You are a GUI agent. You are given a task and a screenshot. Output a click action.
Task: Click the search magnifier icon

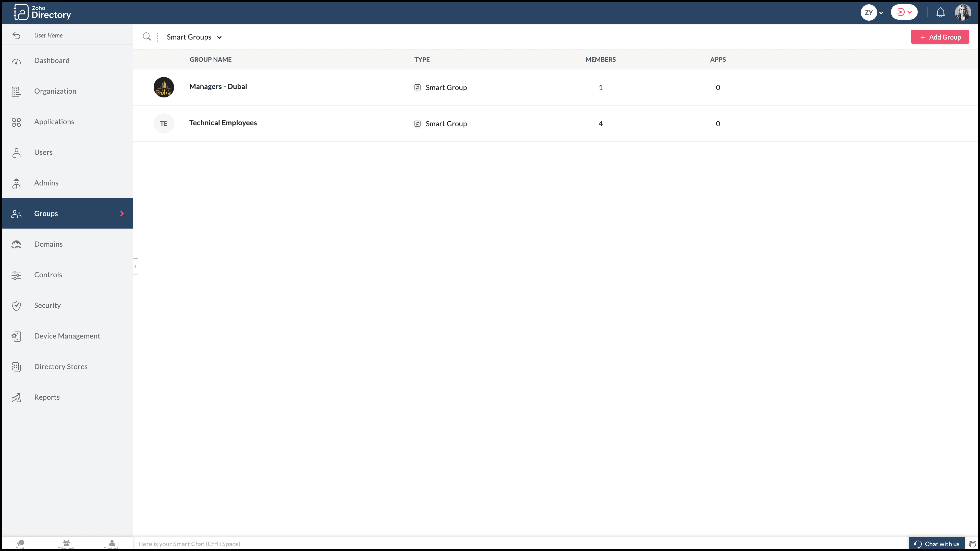[x=146, y=36]
